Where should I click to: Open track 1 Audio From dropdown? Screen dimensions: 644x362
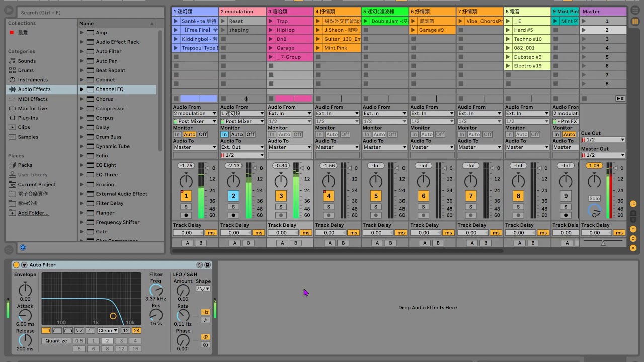tap(195, 114)
